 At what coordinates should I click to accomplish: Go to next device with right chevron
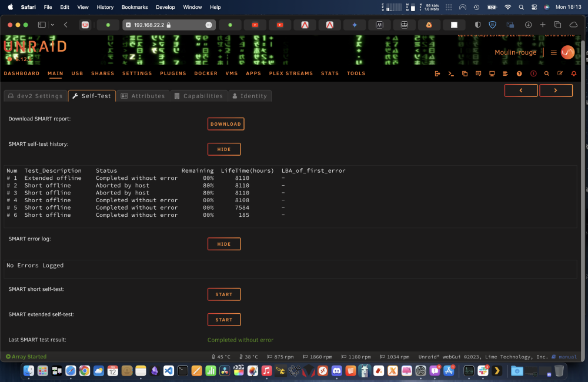click(556, 91)
